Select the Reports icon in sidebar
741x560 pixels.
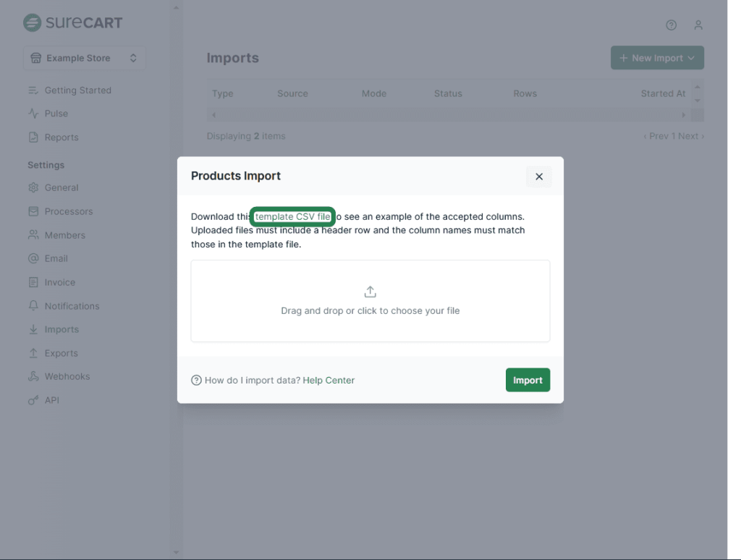tap(33, 137)
